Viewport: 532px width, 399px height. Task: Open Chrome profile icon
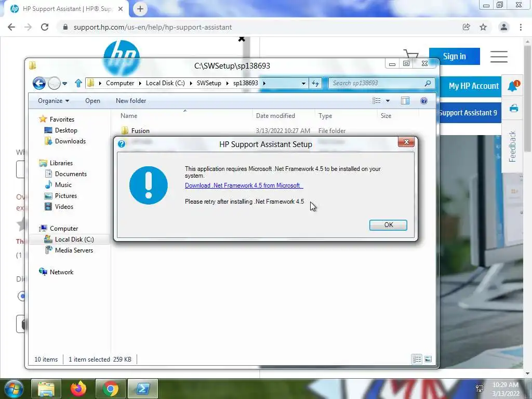tap(504, 27)
